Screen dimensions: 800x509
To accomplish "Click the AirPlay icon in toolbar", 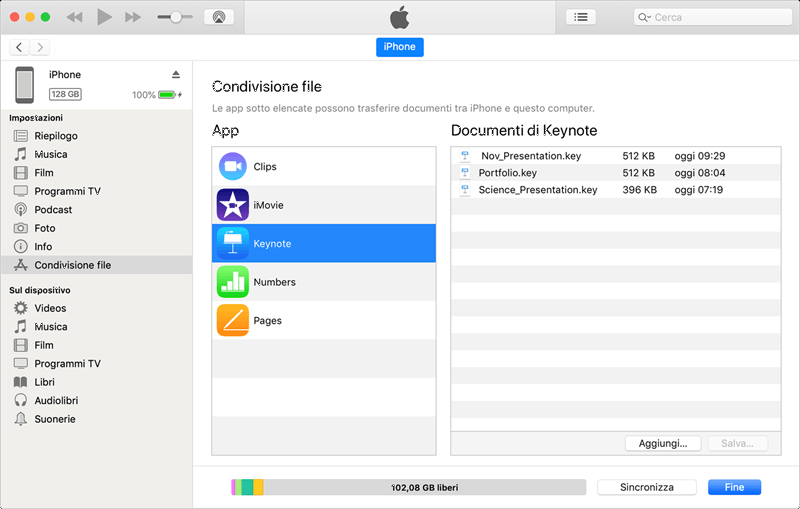I will click(x=218, y=17).
